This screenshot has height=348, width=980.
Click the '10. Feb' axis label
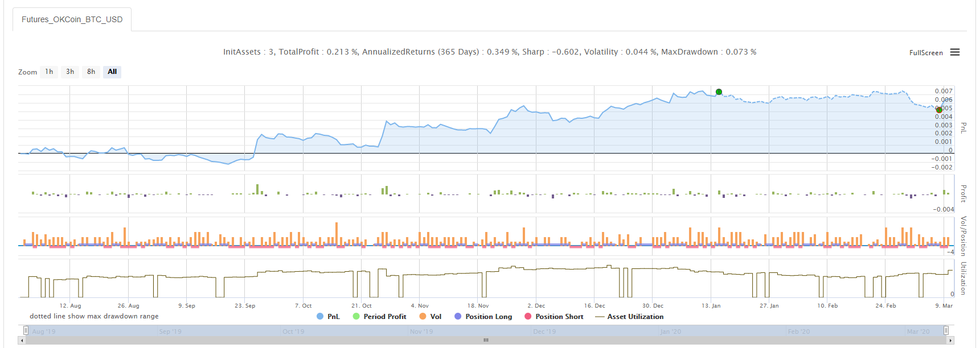(827, 306)
